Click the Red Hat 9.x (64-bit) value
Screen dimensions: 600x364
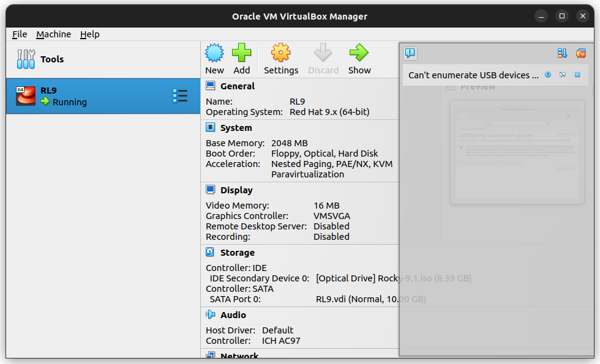pyautogui.click(x=329, y=111)
